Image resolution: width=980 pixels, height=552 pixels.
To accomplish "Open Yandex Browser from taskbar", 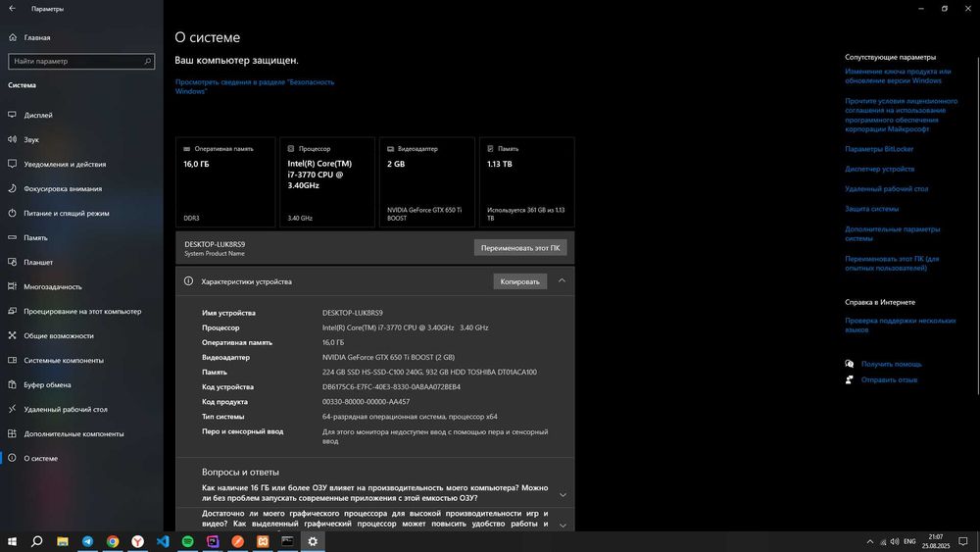I will (x=137, y=541).
